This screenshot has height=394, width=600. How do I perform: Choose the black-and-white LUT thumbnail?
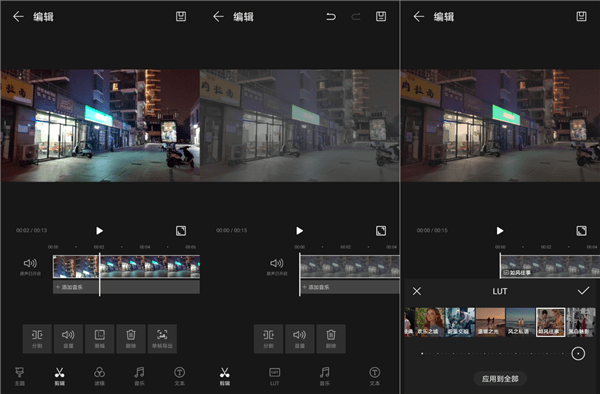tap(581, 322)
